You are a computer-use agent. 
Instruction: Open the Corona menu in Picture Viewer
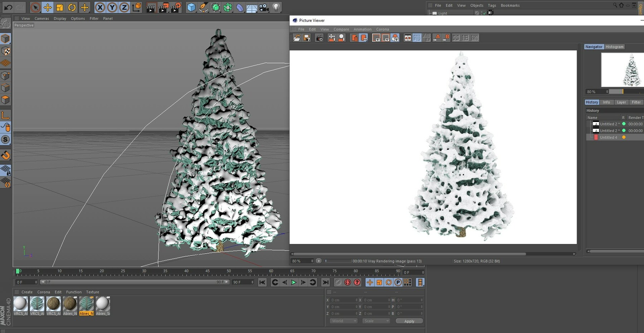382,29
